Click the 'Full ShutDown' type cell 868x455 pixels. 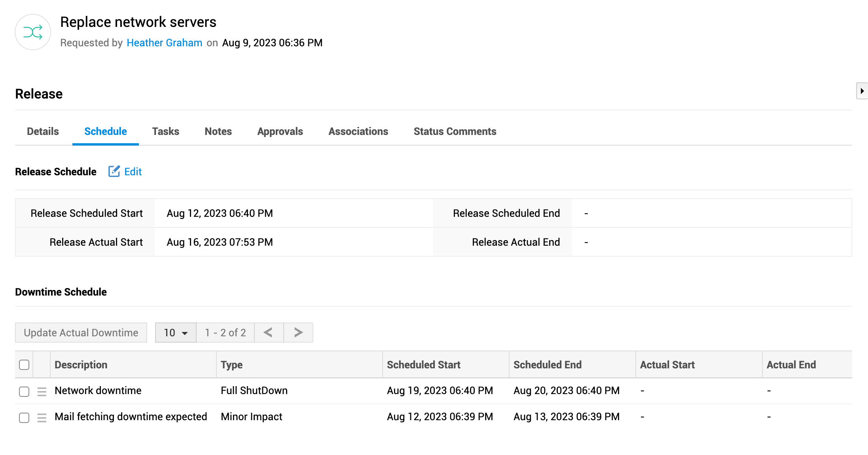254,391
